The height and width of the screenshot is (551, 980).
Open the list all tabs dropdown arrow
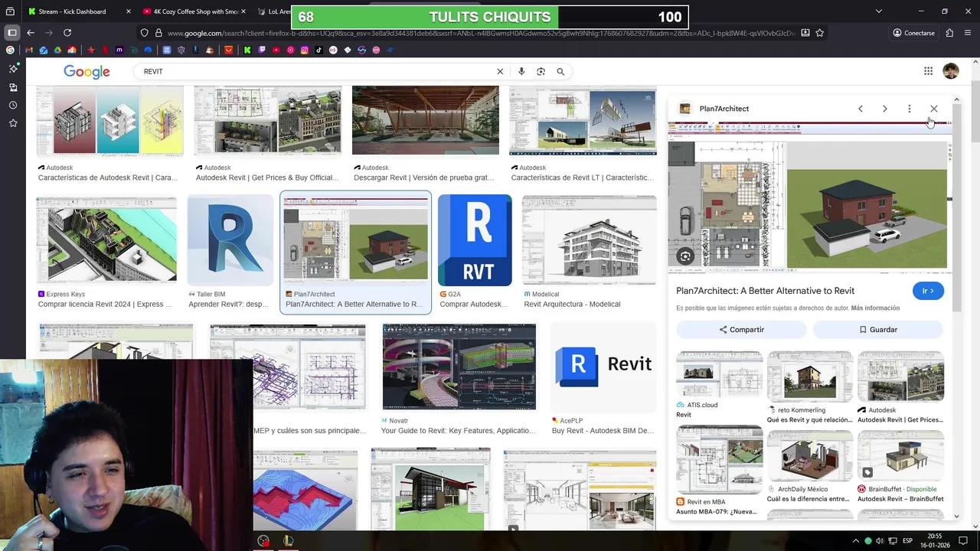click(879, 11)
